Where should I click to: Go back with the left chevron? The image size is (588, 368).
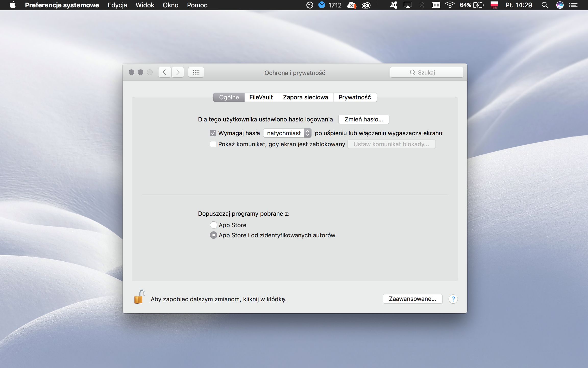[x=165, y=72]
